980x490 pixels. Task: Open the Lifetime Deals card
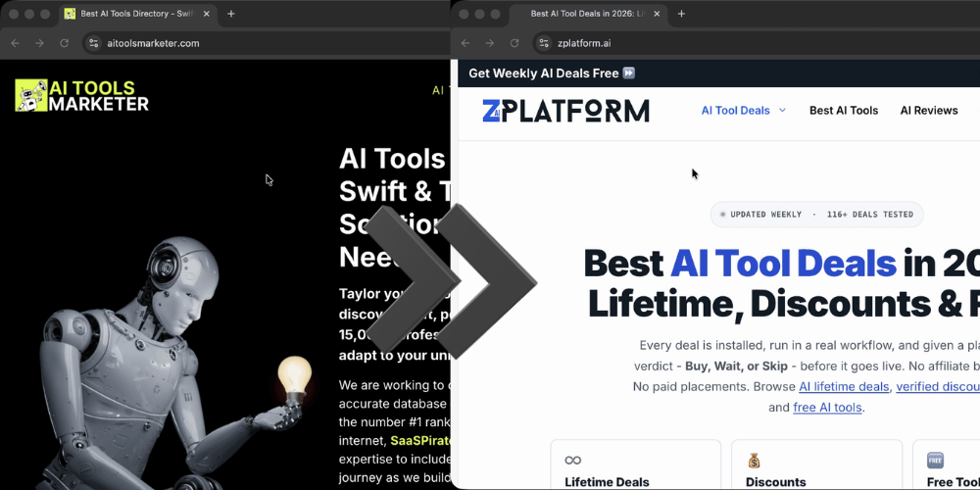pyautogui.click(x=636, y=465)
